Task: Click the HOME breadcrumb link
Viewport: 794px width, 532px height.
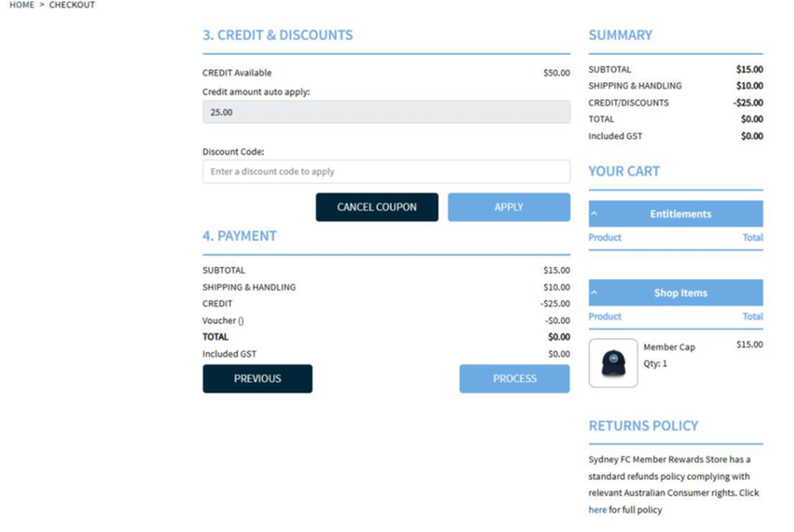Action: click(22, 5)
